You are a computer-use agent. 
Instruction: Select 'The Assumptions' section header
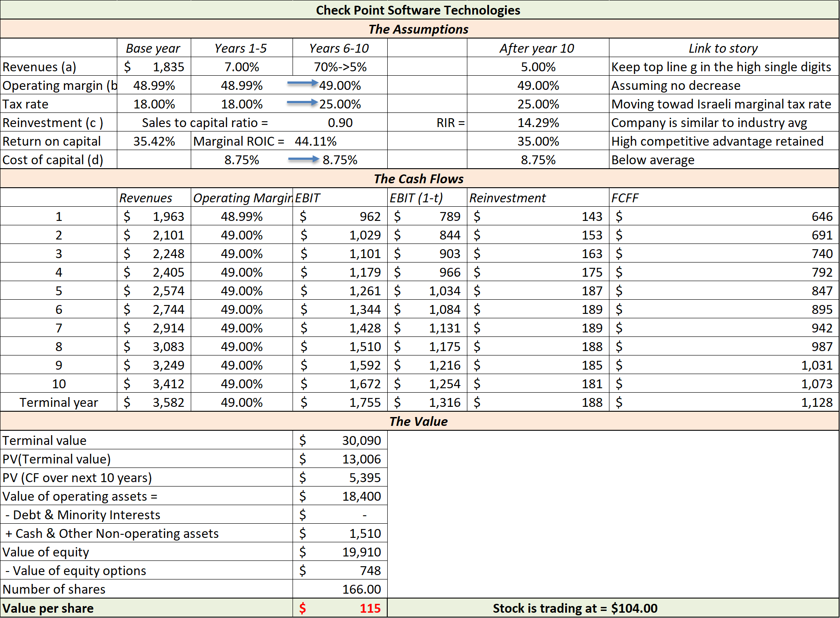click(418, 29)
